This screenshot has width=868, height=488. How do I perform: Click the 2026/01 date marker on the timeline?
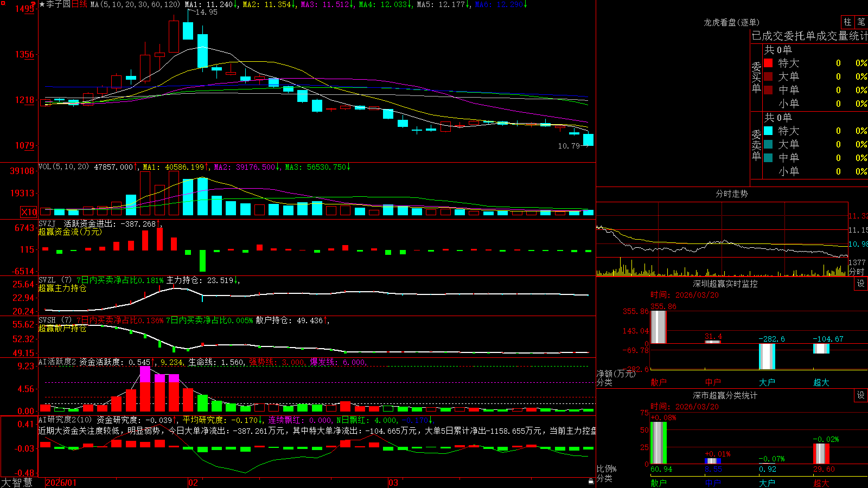tap(61, 483)
